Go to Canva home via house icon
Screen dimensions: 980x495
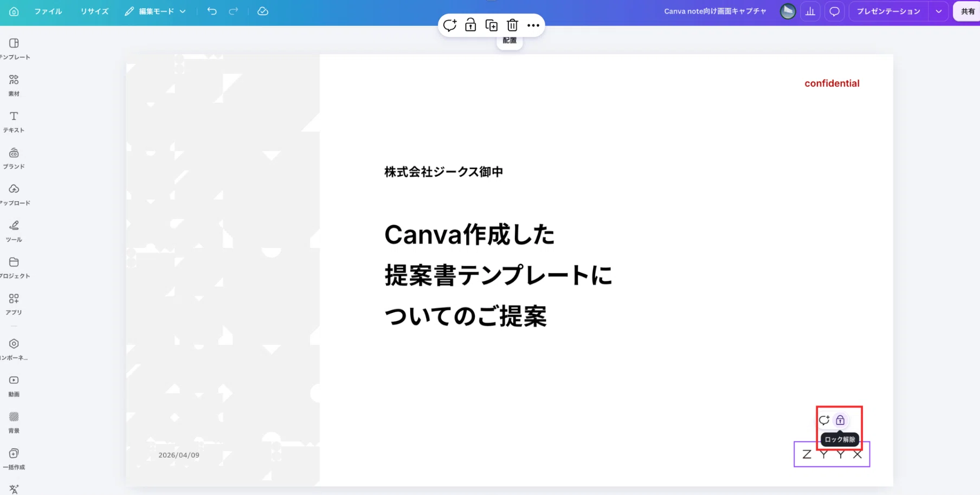[14, 11]
